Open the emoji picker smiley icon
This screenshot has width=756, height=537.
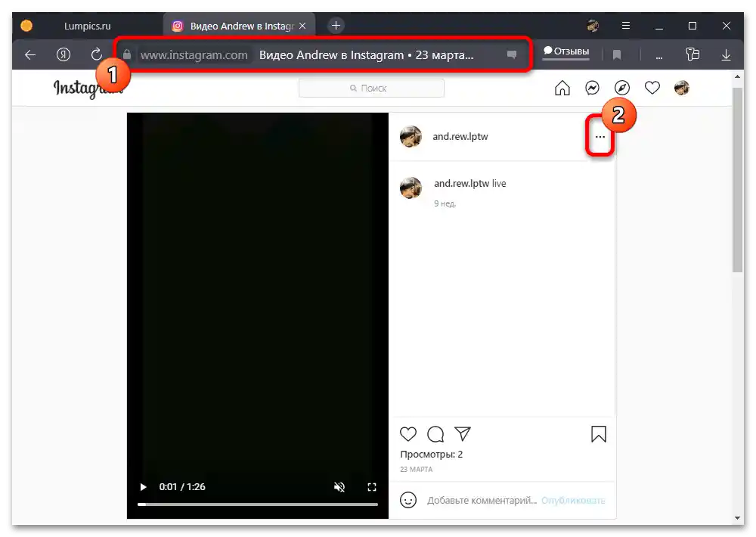click(408, 500)
